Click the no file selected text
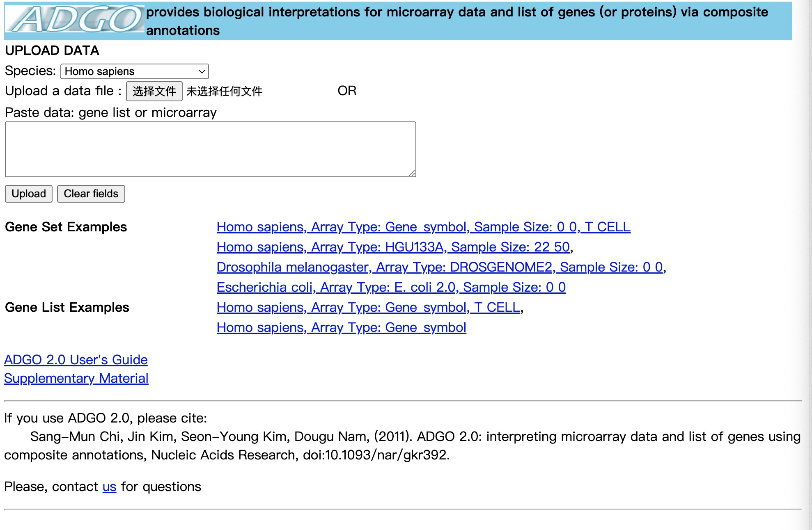The image size is (812, 530). tap(224, 91)
